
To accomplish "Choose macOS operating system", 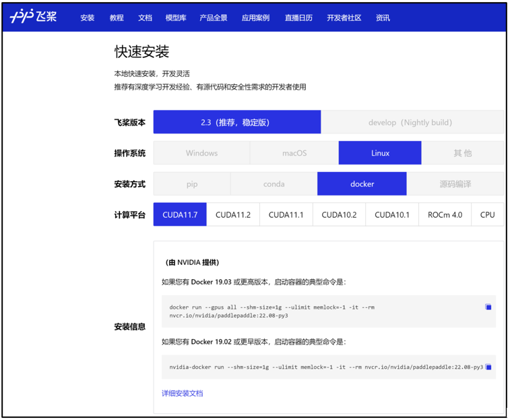I will tap(294, 153).
